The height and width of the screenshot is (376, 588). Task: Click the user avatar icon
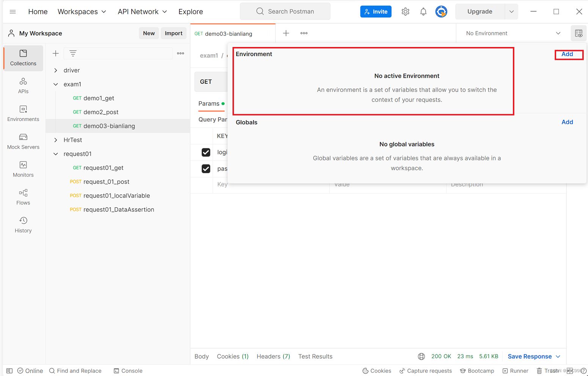click(441, 12)
